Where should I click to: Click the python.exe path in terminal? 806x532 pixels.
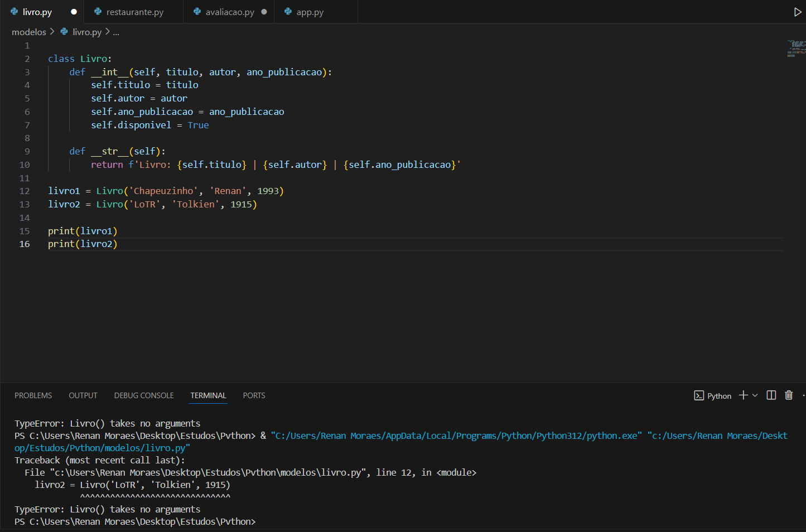456,436
